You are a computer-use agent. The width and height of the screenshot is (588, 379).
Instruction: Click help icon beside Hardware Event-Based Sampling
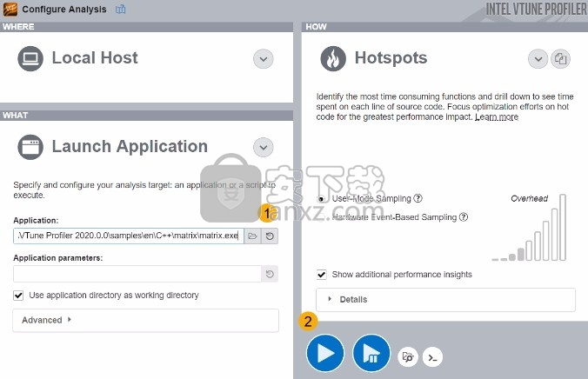(x=464, y=217)
